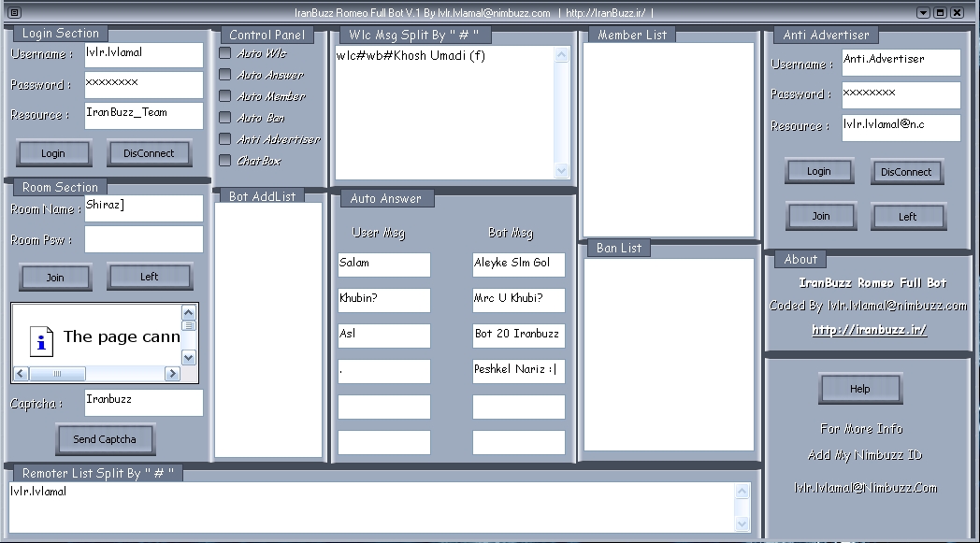Click the User Msg field containing Asl
The width and height of the screenshot is (980, 543).
384,336
